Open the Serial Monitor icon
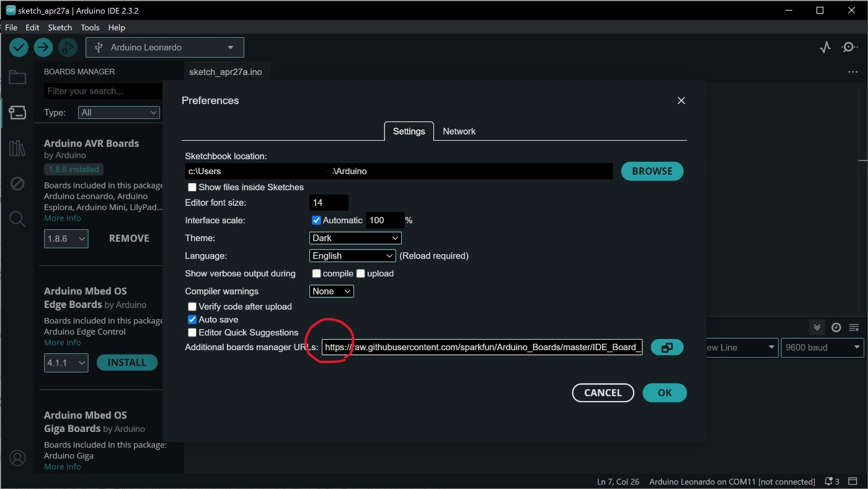Viewport: 868px width, 489px height. pyautogui.click(x=849, y=47)
